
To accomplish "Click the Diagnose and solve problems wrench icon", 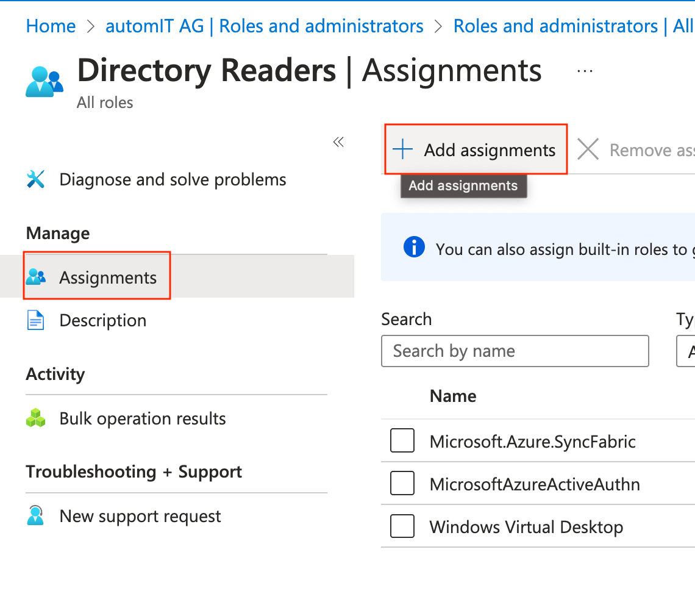I will tap(36, 180).
